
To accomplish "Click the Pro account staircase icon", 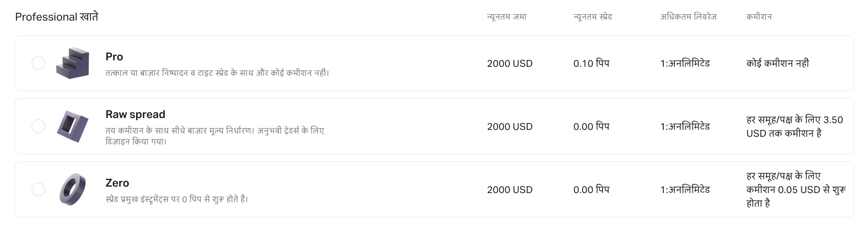I will tap(73, 63).
